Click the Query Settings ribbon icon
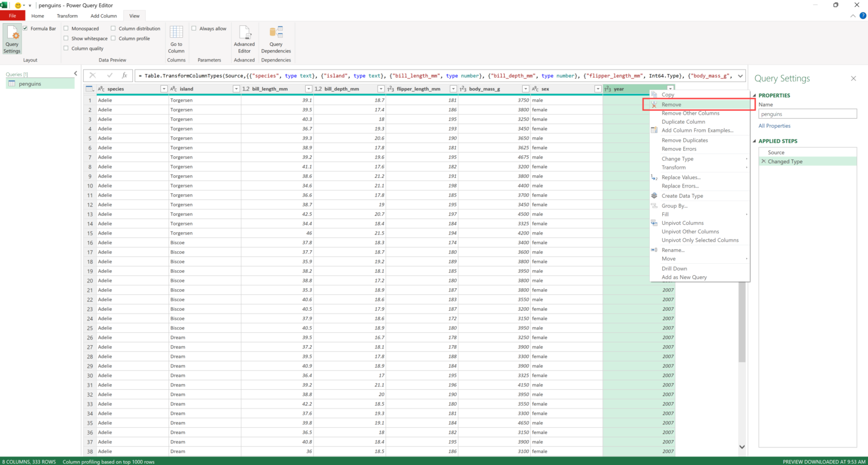868x465 pixels. (12, 40)
